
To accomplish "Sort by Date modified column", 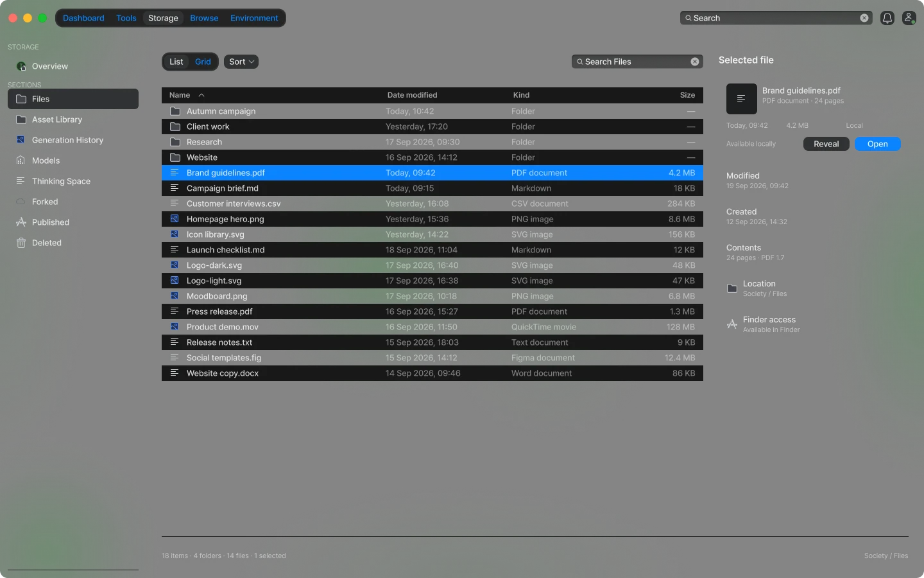I will pyautogui.click(x=412, y=95).
